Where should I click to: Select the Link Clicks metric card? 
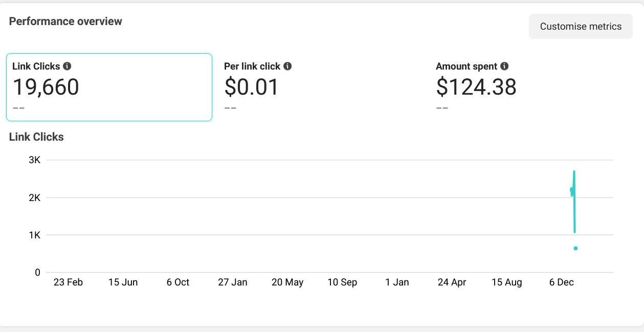tap(109, 87)
